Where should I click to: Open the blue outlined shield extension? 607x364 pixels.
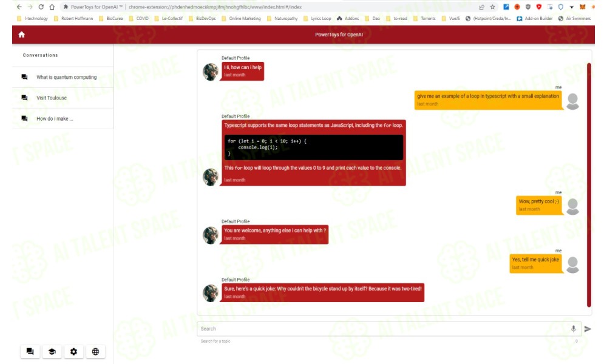[560, 7]
